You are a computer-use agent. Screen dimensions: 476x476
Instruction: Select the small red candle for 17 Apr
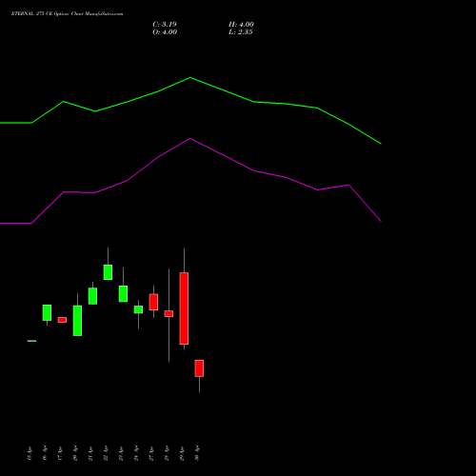click(x=62, y=320)
